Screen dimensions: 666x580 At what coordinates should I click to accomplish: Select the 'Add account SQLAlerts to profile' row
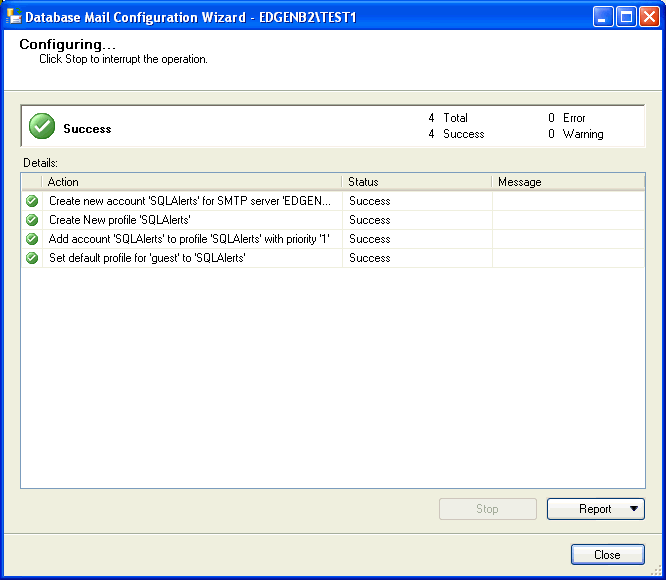pos(189,239)
